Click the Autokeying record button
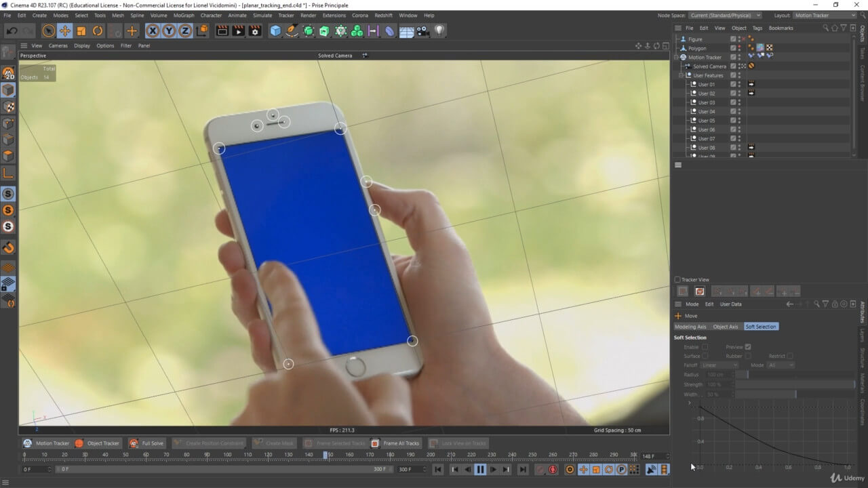 [553, 470]
